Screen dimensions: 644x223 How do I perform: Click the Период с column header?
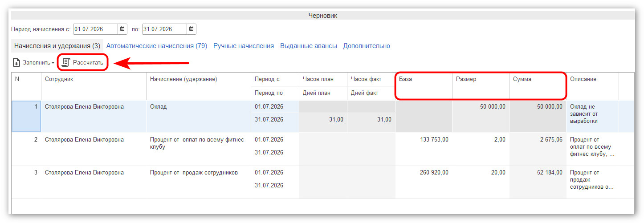[x=275, y=79]
